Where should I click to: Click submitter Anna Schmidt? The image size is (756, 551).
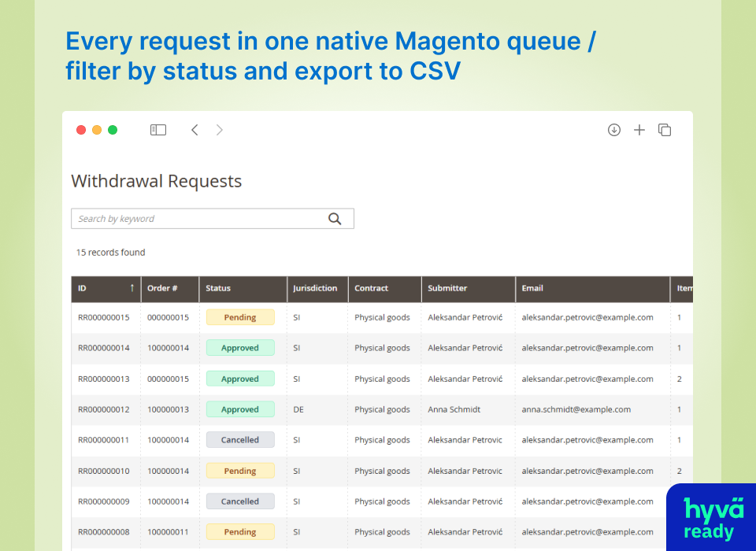point(454,409)
